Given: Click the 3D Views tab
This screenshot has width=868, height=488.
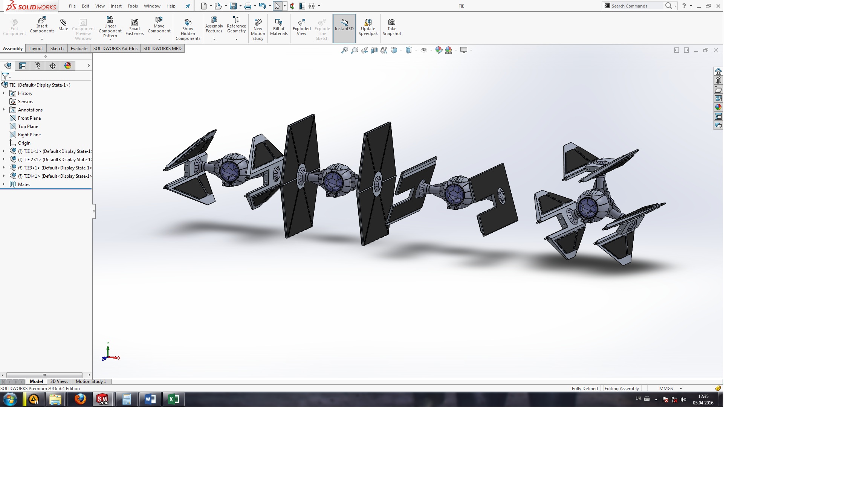Looking at the screenshot, I should tap(58, 381).
